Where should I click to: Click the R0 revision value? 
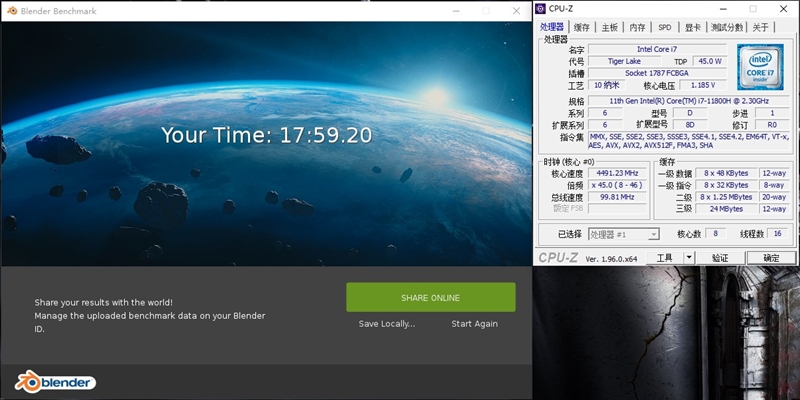point(772,124)
